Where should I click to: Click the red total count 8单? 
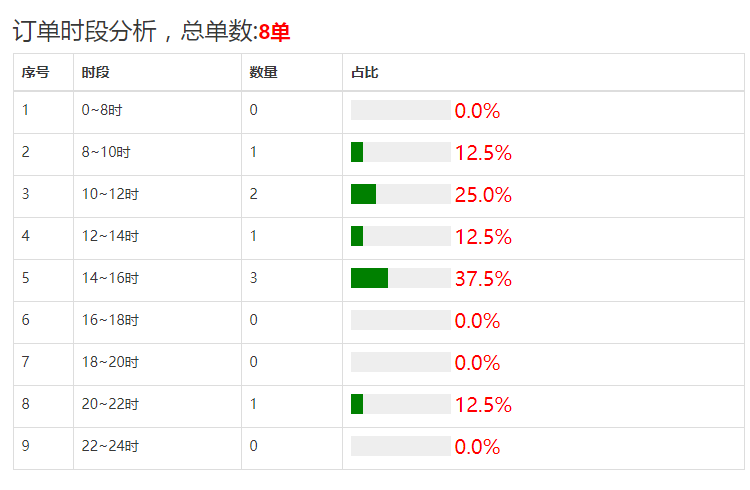274,32
